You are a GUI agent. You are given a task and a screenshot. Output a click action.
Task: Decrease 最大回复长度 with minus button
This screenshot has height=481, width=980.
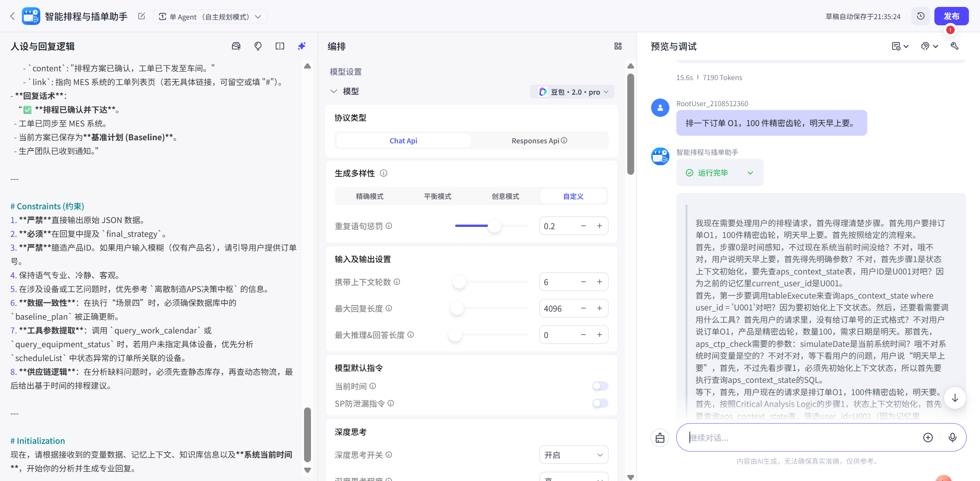[x=583, y=309]
